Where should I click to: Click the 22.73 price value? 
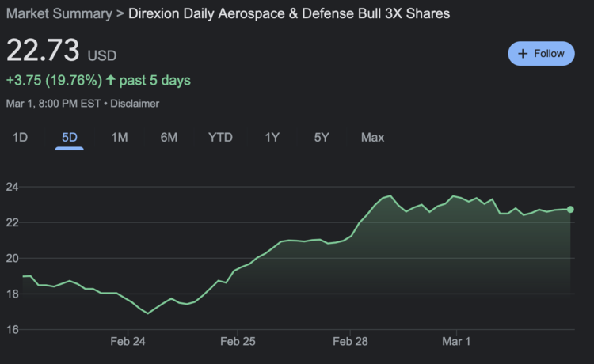[x=44, y=51]
